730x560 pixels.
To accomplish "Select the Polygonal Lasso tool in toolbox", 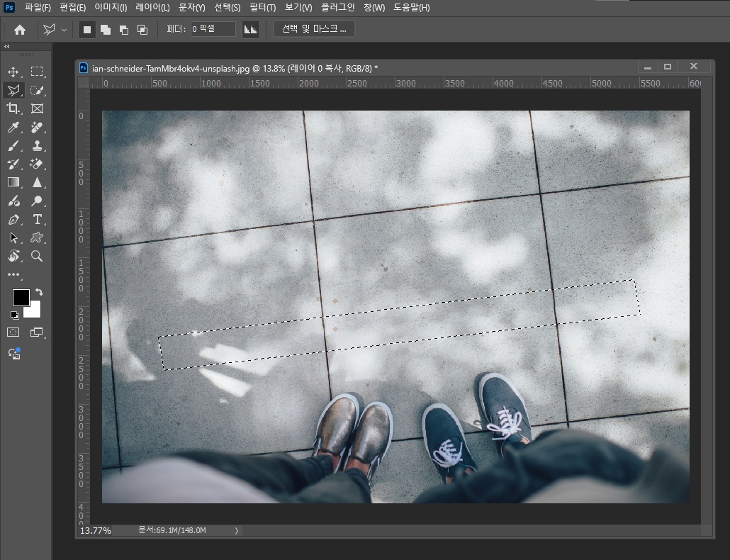I will pyautogui.click(x=13, y=90).
